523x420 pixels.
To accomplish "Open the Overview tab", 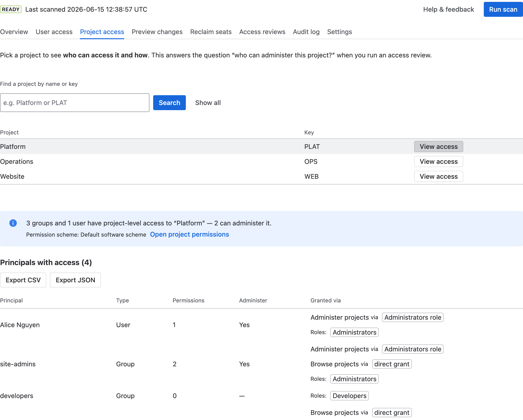I will pos(14,32).
